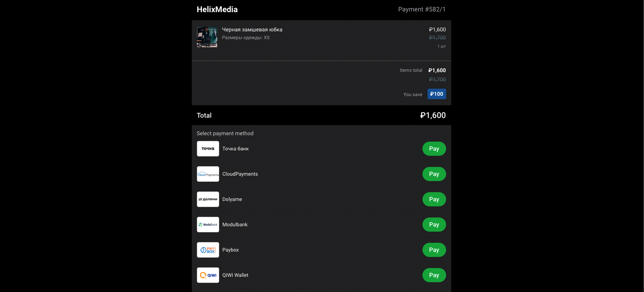Pay with QIWI Wallet
This screenshot has width=644, height=292.
click(434, 275)
